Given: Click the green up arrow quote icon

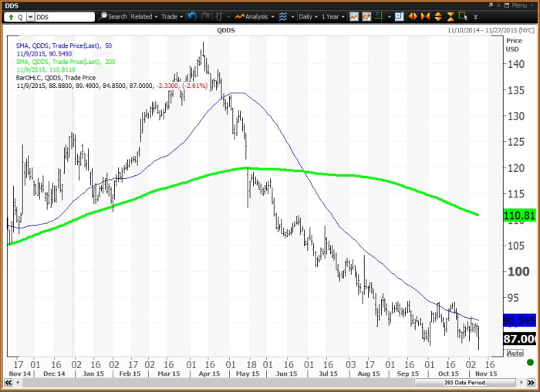Looking at the screenshot, I should pos(11,17).
